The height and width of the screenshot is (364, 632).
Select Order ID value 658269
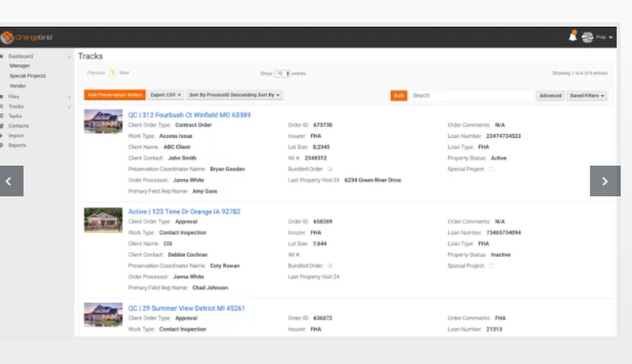click(x=323, y=222)
